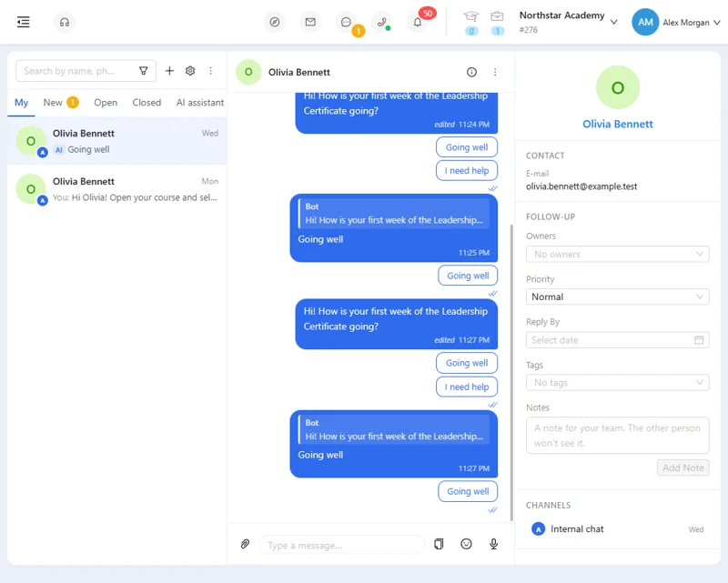
Task: Focus the Type a message field
Action: (x=342, y=545)
